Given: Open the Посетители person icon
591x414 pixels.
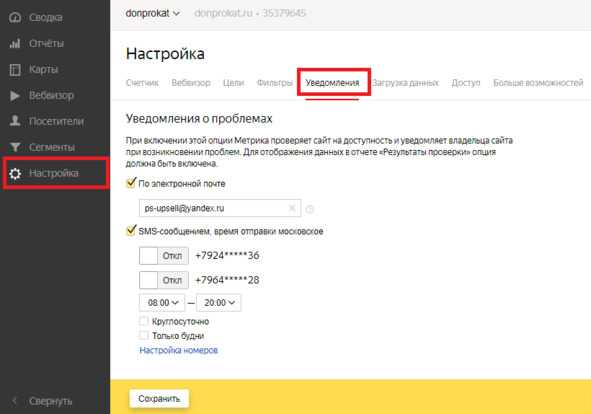Looking at the screenshot, I should click(x=15, y=121).
